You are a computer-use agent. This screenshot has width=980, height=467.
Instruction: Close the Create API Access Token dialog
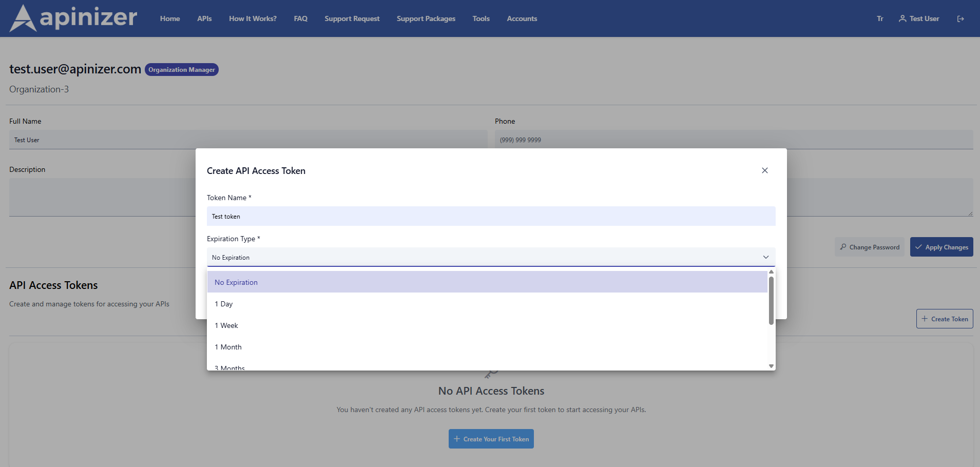764,170
